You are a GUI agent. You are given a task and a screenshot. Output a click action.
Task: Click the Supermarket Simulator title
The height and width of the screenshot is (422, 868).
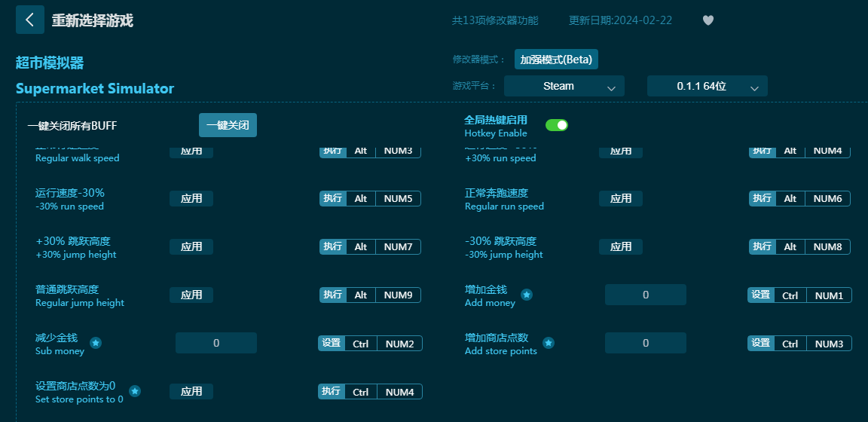95,89
